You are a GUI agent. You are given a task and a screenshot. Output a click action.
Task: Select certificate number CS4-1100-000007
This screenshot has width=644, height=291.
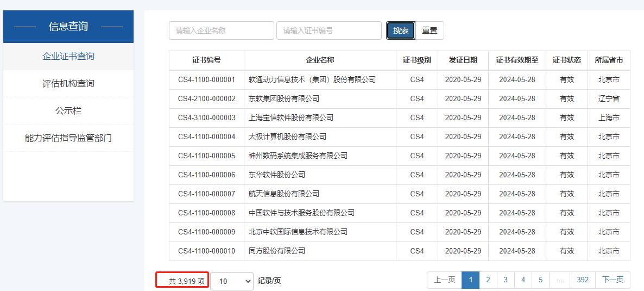206,194
